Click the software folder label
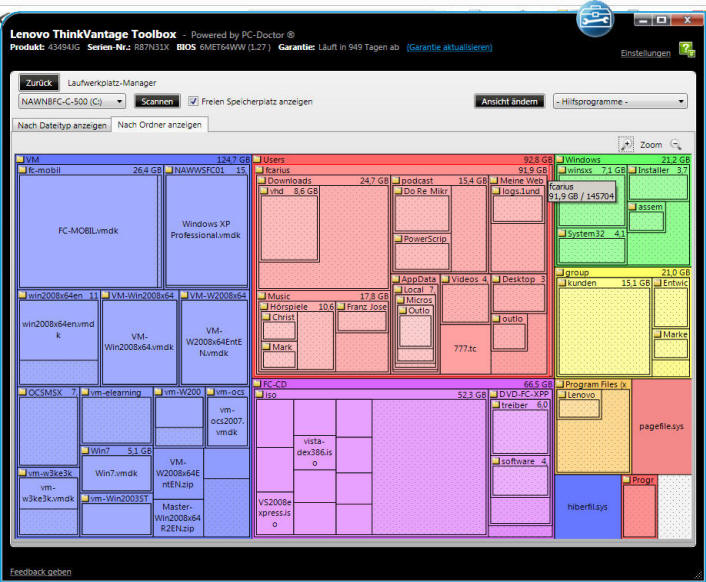 pyautogui.click(x=518, y=461)
